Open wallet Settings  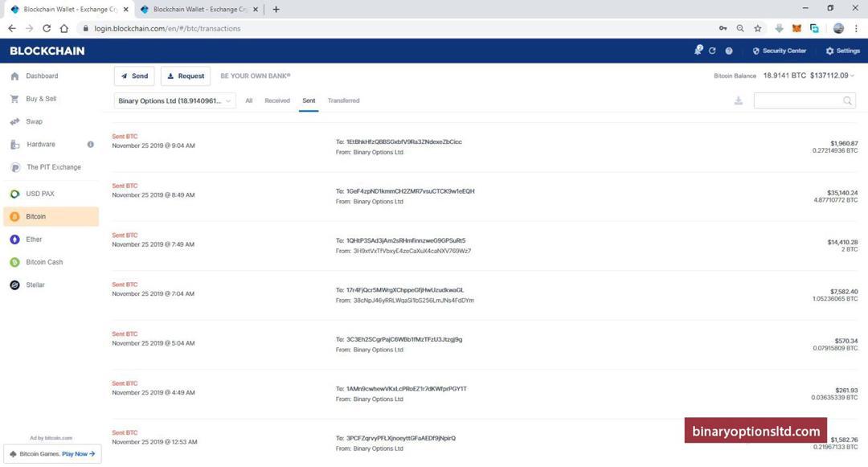tap(842, 51)
